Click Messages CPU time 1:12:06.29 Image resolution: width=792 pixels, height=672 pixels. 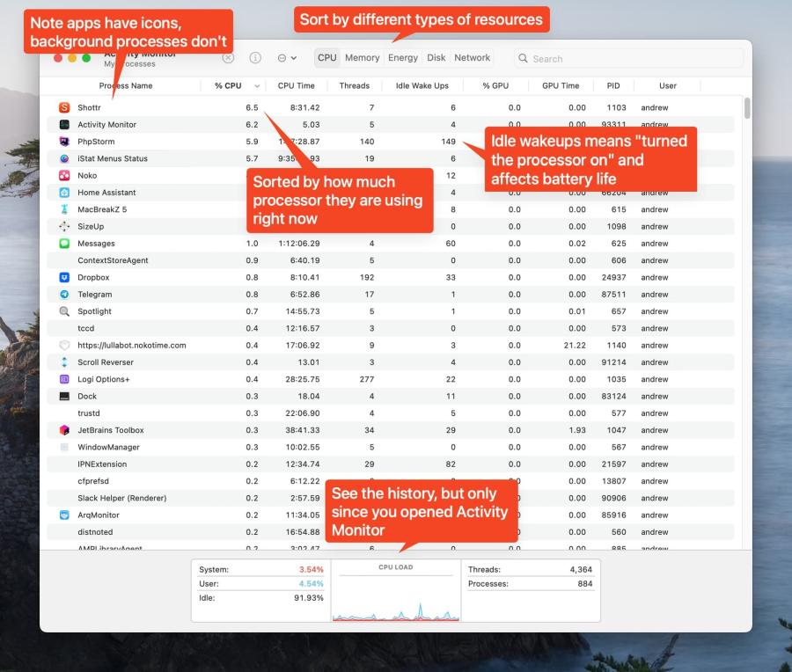[299, 244]
